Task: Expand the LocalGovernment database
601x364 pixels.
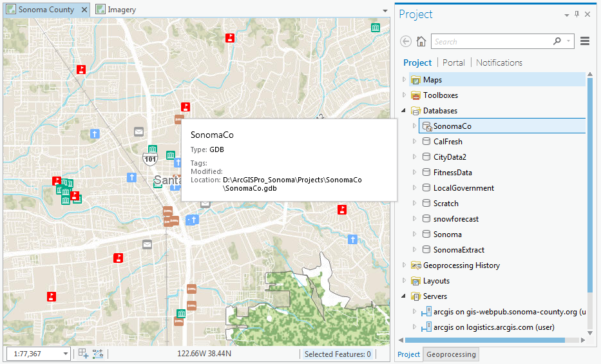Action: click(414, 187)
